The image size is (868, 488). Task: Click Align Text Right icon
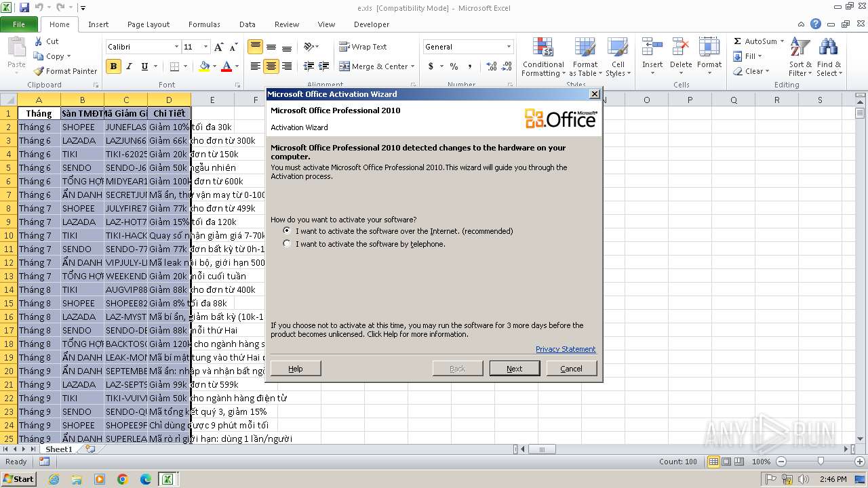tap(287, 66)
